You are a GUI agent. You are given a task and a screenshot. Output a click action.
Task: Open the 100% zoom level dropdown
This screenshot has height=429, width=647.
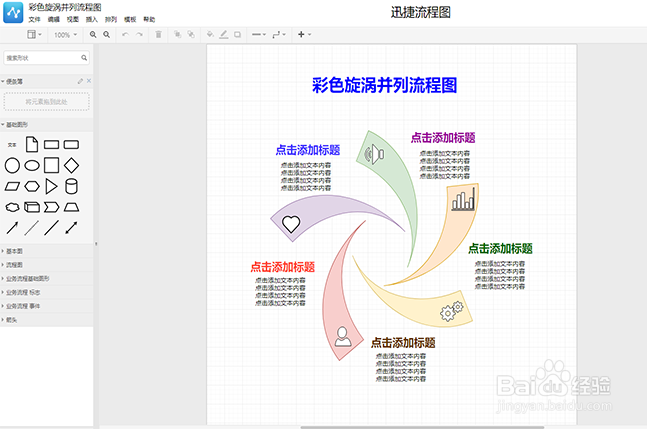(x=66, y=35)
